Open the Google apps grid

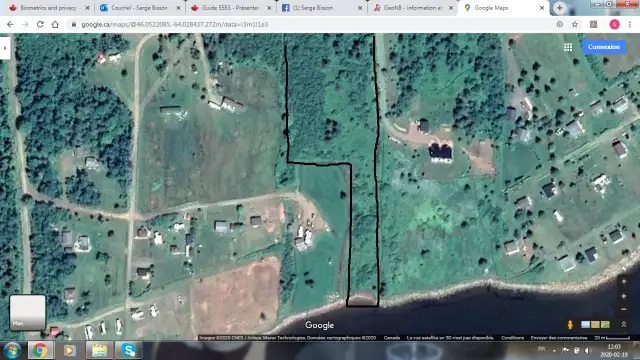click(568, 47)
